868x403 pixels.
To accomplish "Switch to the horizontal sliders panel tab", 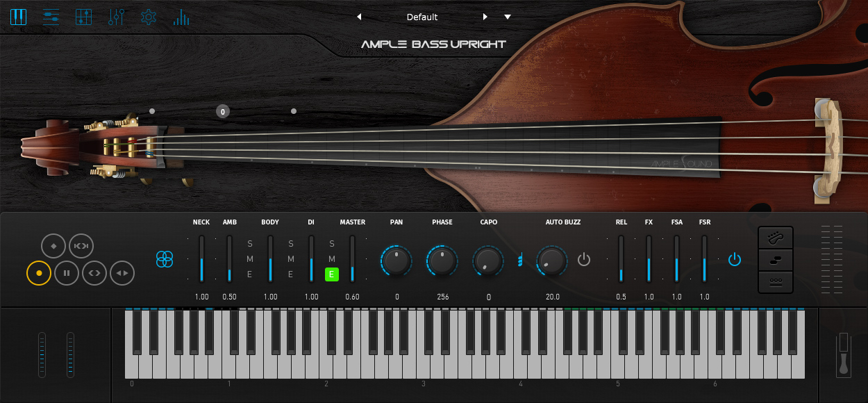I will click(x=51, y=17).
